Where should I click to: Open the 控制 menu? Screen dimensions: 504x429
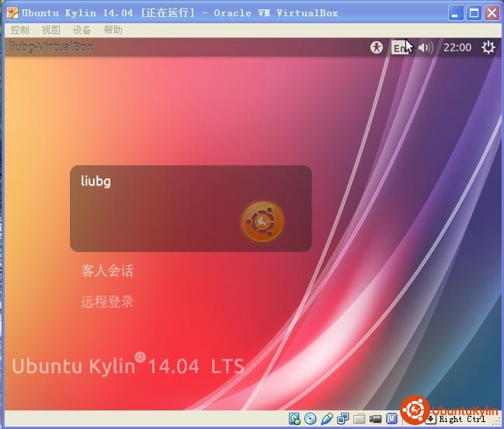click(x=19, y=29)
